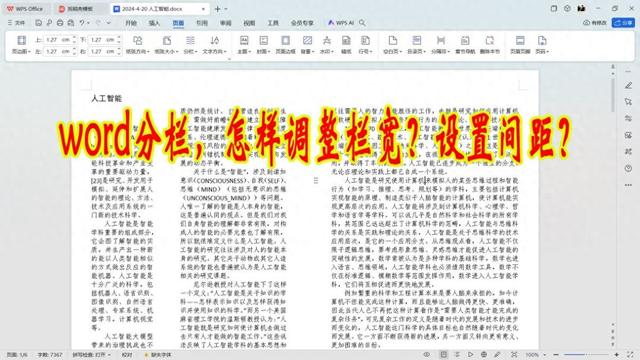Adjust the zoom slider in status bar
The height and width of the screenshot is (360, 640).
point(586,355)
